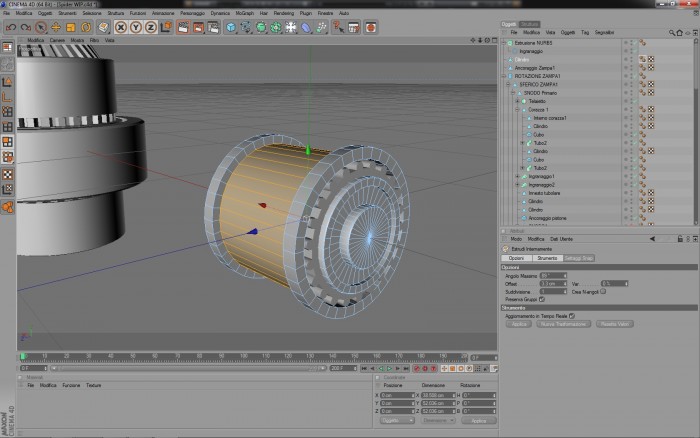This screenshot has width=700, height=438.
Task: Open the Rendering menu
Action: pos(283,13)
